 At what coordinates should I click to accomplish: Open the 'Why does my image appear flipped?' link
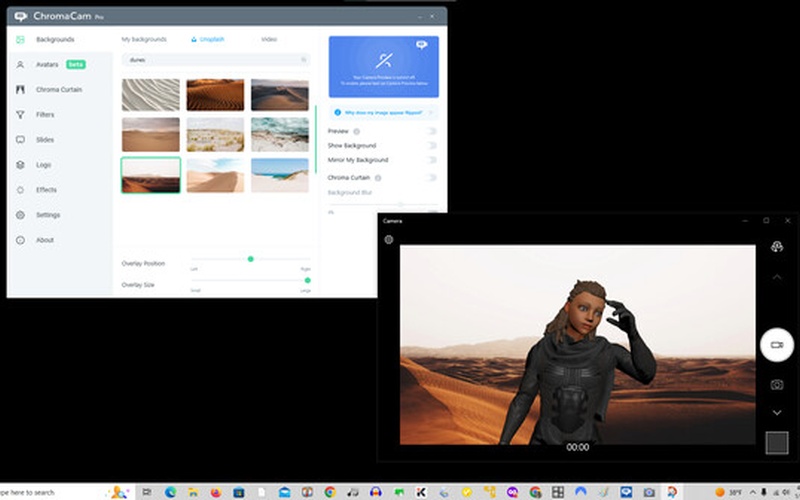click(x=383, y=113)
